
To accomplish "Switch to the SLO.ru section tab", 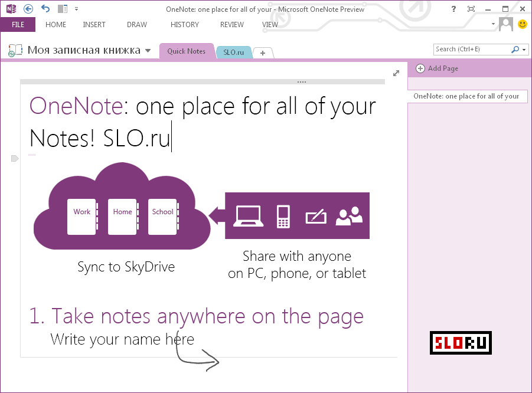I will pyautogui.click(x=233, y=52).
